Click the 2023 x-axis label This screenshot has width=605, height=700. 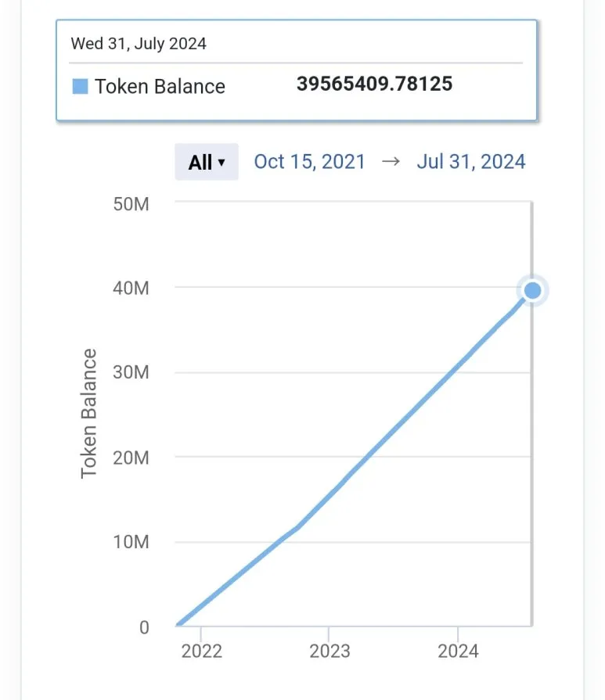[x=329, y=652]
